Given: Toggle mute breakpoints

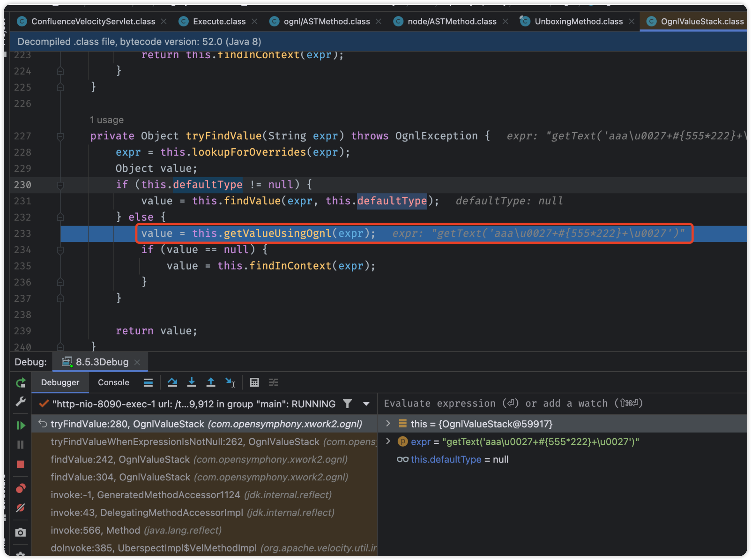Looking at the screenshot, I should click(21, 508).
